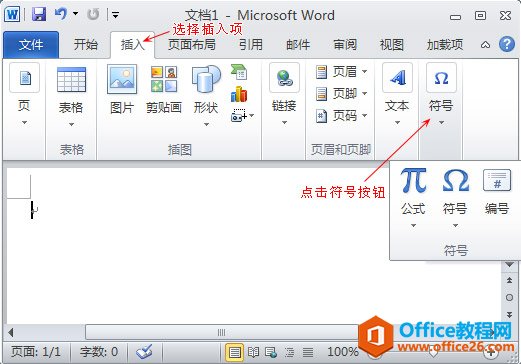Click the 字数: 0 word count

coord(99,352)
